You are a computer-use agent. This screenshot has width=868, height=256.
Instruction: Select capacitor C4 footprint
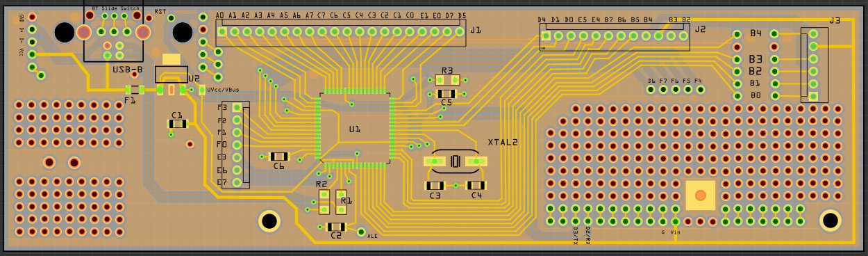point(476,186)
